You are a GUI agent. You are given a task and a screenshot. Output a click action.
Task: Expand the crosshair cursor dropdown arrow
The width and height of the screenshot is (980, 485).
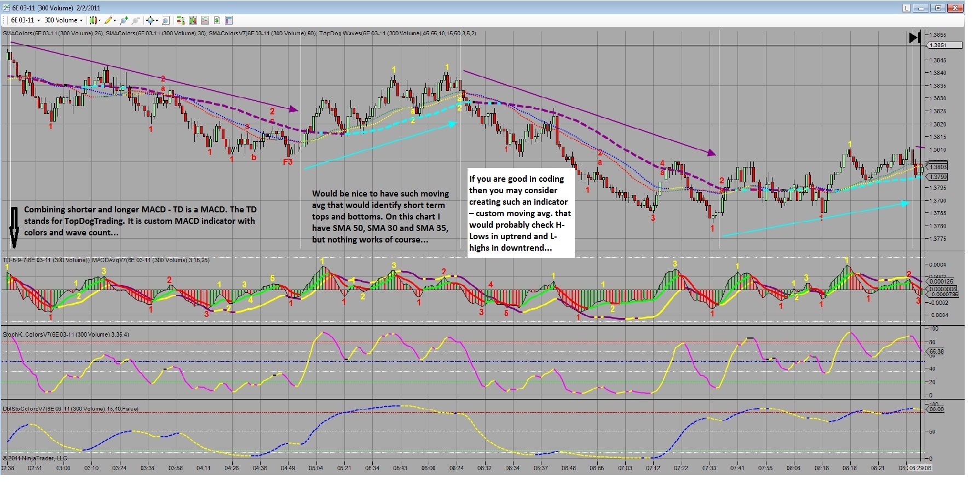coord(157,20)
